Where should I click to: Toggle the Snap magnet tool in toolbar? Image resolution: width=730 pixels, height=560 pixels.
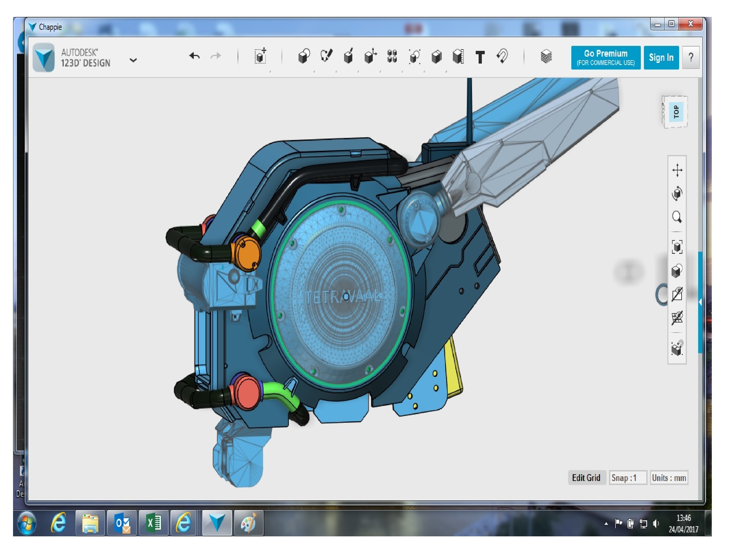[502, 56]
